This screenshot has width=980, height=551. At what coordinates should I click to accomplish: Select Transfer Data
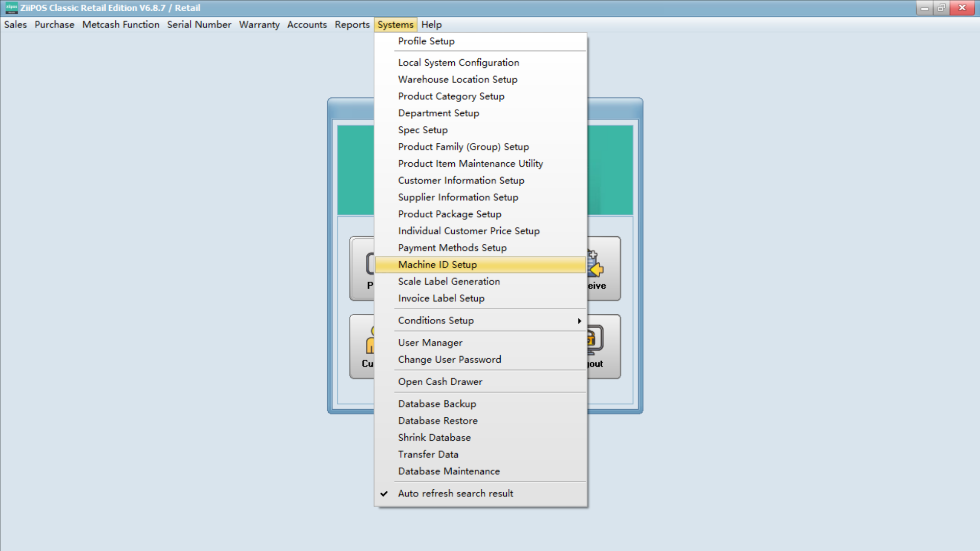click(x=428, y=454)
